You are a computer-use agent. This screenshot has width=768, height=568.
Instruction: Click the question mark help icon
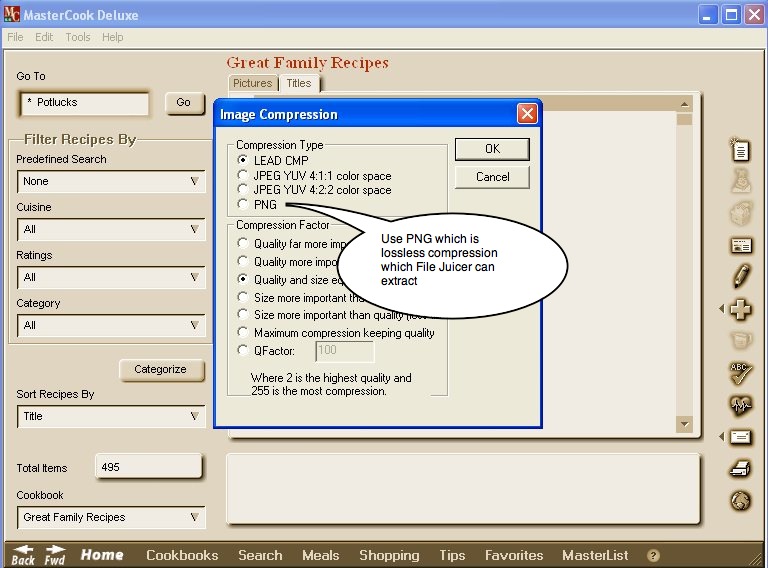click(653, 556)
